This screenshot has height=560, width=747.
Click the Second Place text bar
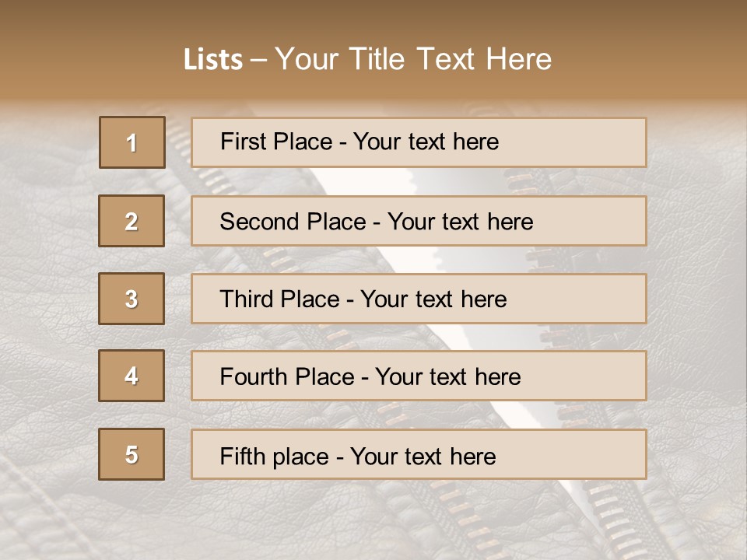point(419,221)
